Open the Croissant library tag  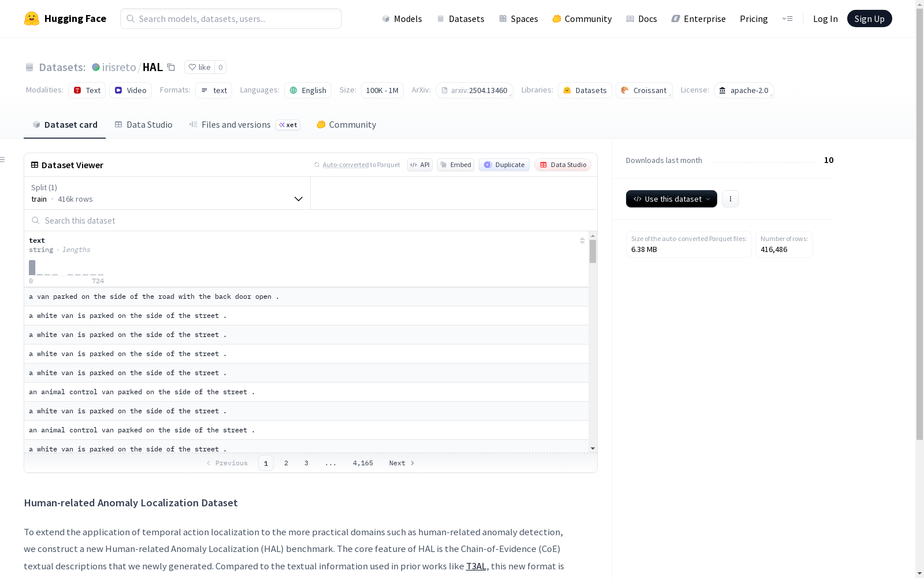[x=644, y=90]
